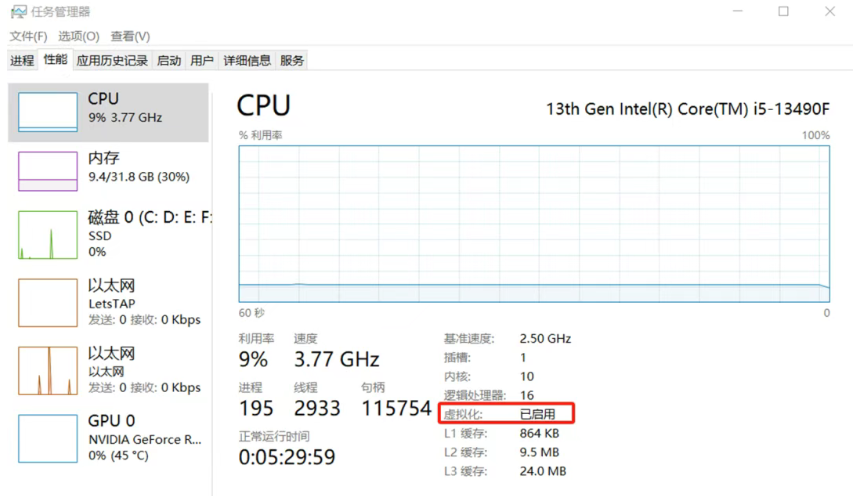Switch to the 服务 tab
Image resolution: width=855 pixels, height=496 pixels.
pyautogui.click(x=292, y=61)
